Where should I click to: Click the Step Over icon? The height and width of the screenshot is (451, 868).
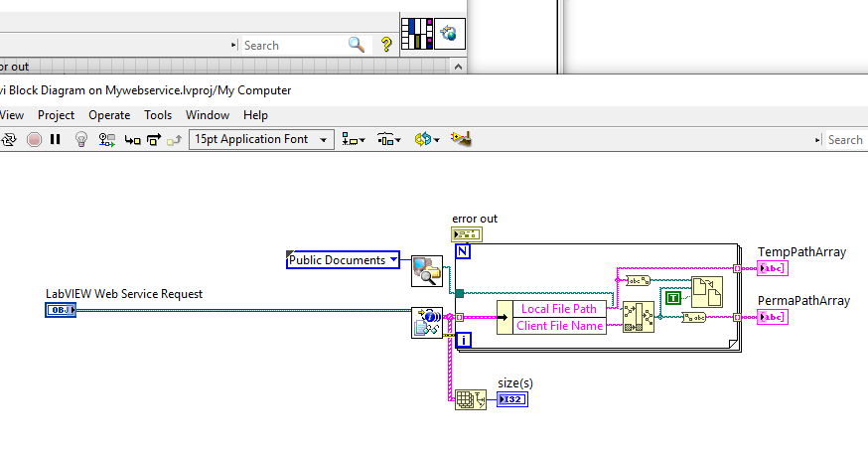coord(154,140)
